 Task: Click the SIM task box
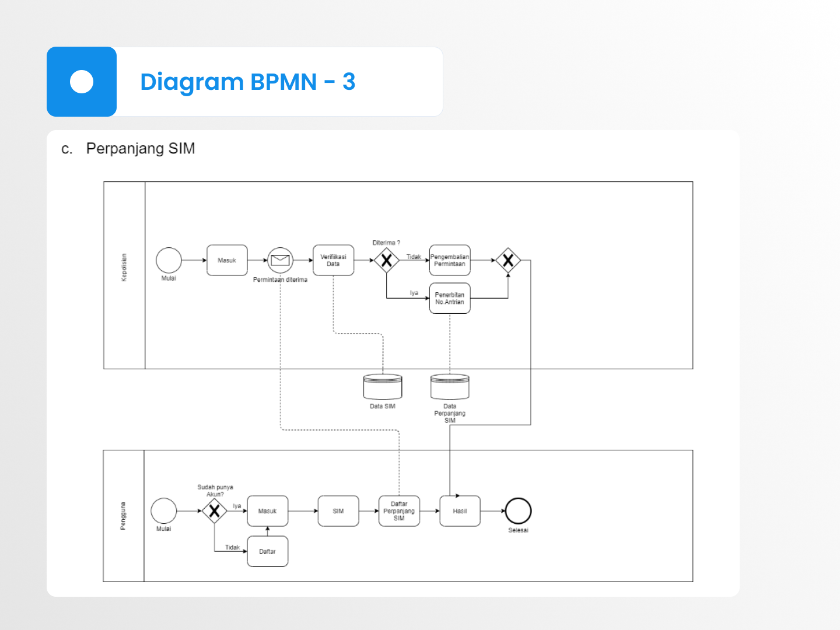pyautogui.click(x=338, y=511)
